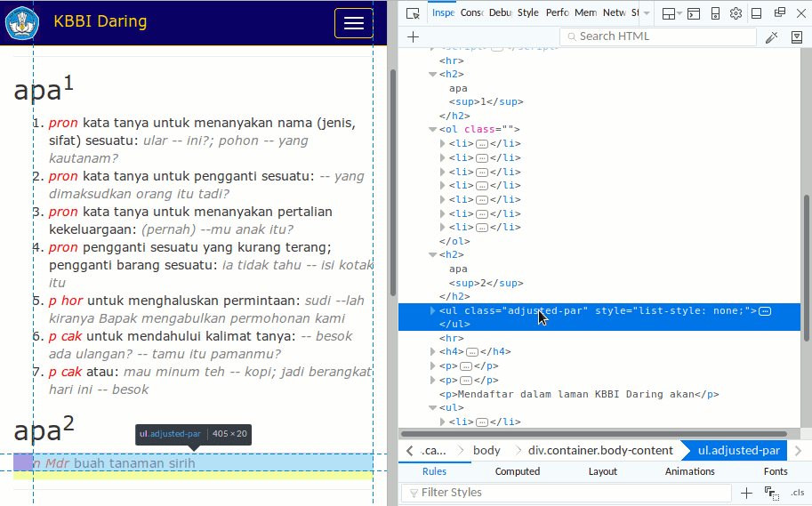Toggle the split console icon
This screenshot has width=812, height=506.
coord(694,14)
